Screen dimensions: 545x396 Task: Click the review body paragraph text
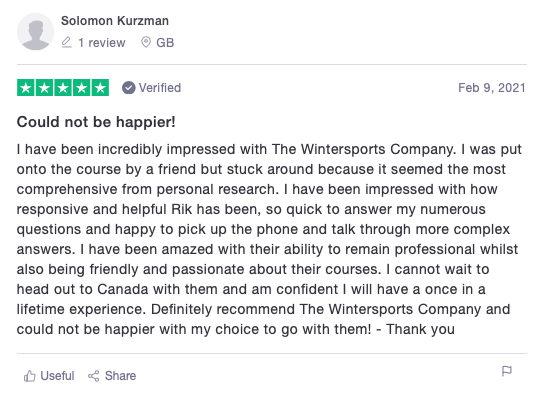pyautogui.click(x=269, y=239)
